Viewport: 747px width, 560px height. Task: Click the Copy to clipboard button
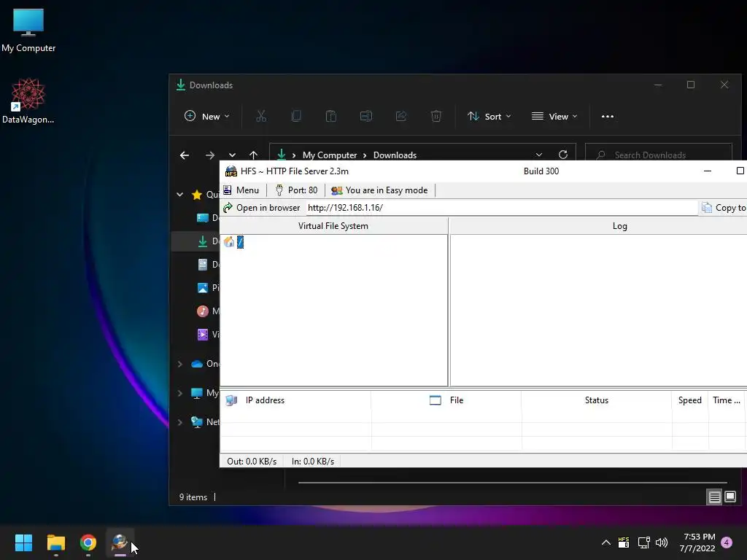point(724,208)
